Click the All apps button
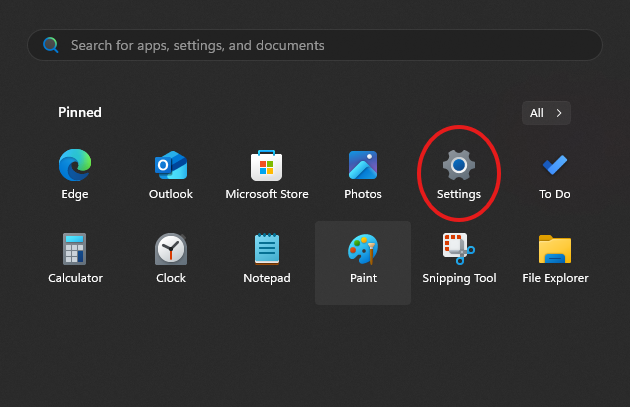Image resolution: width=630 pixels, height=407 pixels. [546, 113]
